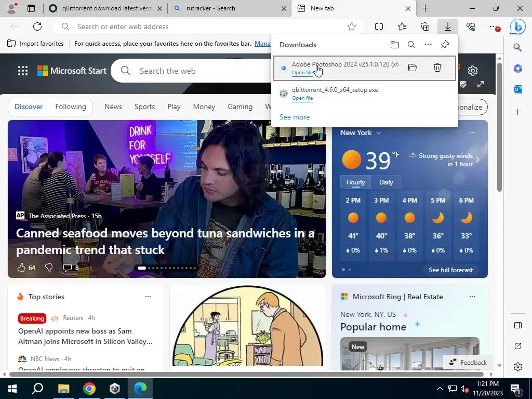Open OpenAI appoints new boss headline

coord(85,336)
